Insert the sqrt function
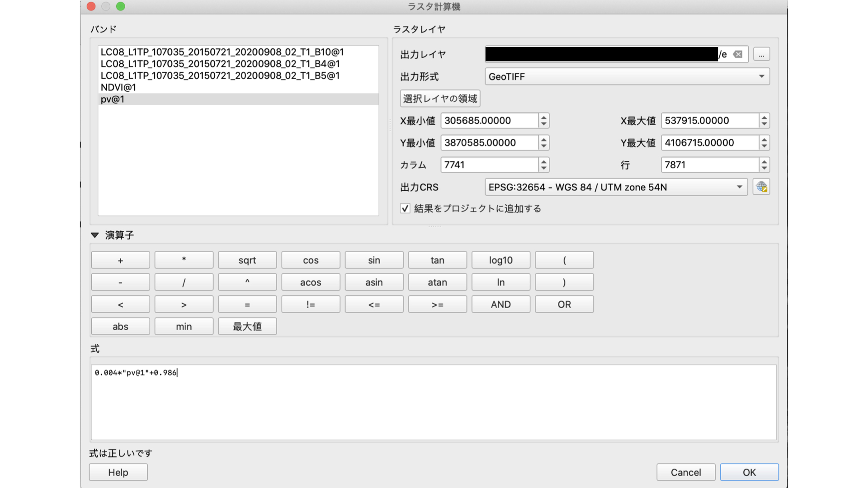 click(x=247, y=260)
